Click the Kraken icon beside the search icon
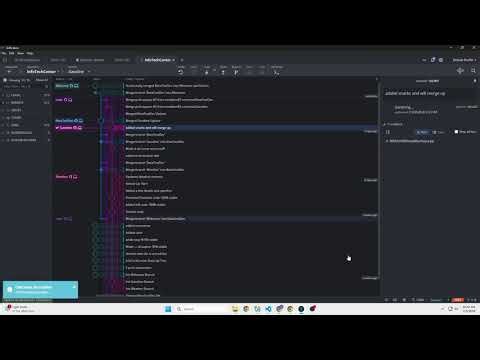The width and height of the screenshot is (480, 360). (x=460, y=70)
